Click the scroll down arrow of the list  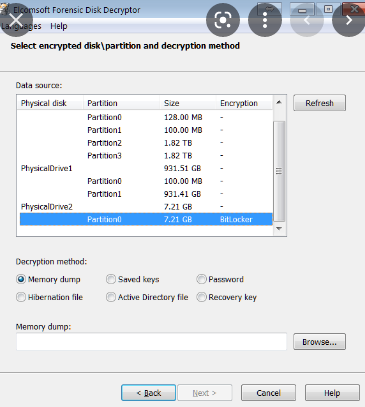coord(279,229)
